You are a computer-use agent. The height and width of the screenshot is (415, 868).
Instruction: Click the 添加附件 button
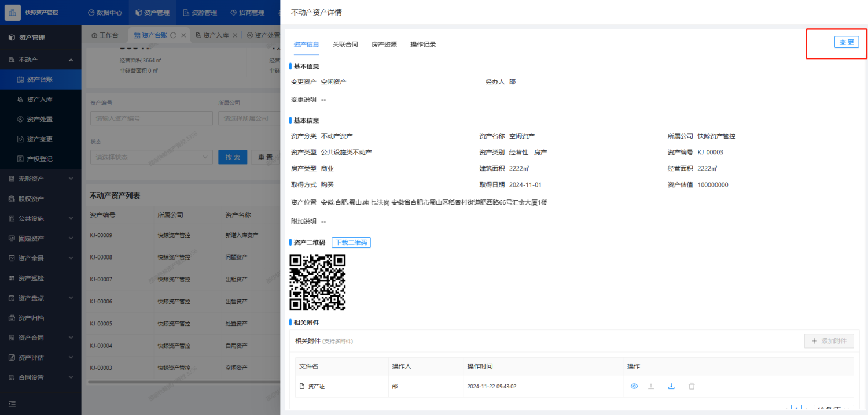click(829, 341)
